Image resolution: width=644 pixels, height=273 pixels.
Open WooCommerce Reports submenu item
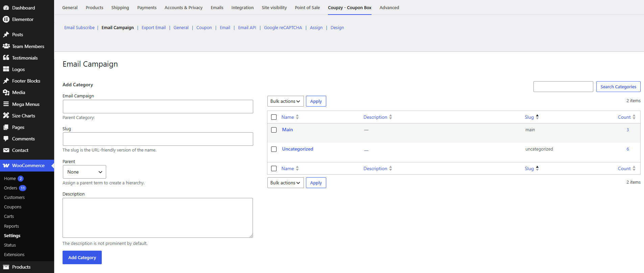click(11, 226)
